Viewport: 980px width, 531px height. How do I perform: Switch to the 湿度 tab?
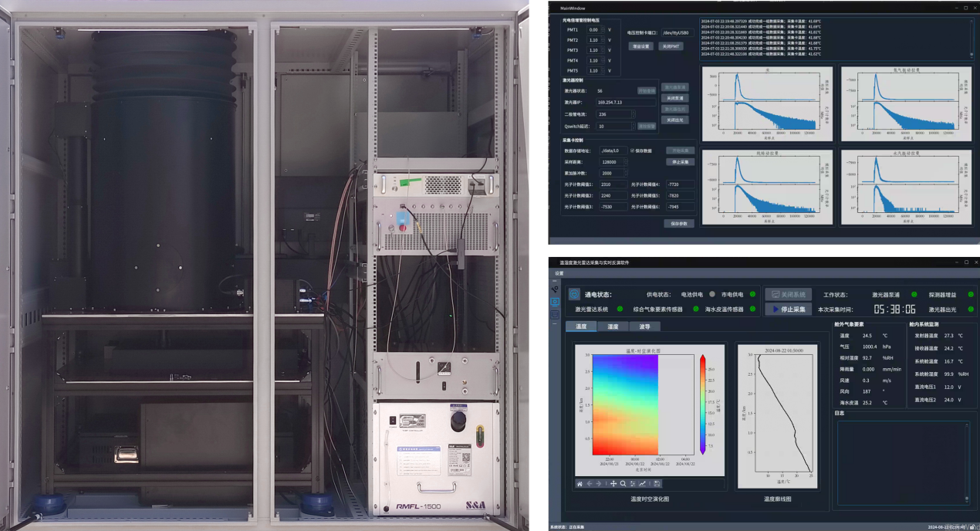pyautogui.click(x=613, y=326)
